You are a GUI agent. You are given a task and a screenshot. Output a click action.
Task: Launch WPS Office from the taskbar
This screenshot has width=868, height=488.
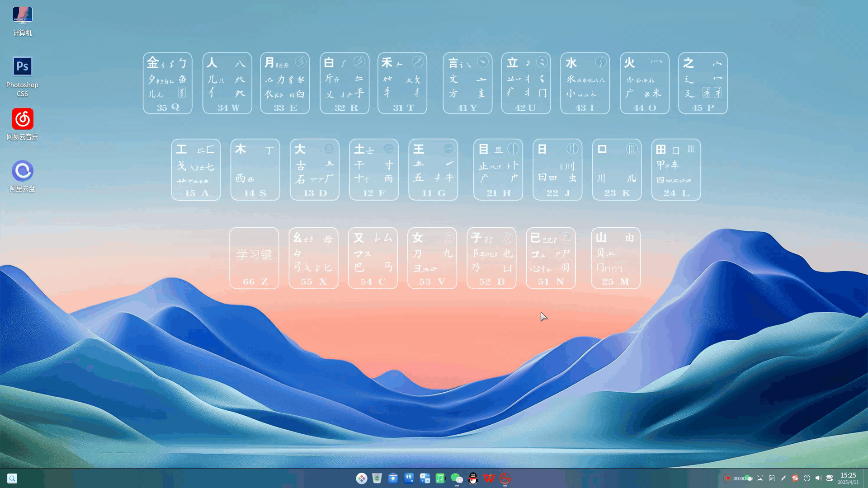[x=489, y=479]
